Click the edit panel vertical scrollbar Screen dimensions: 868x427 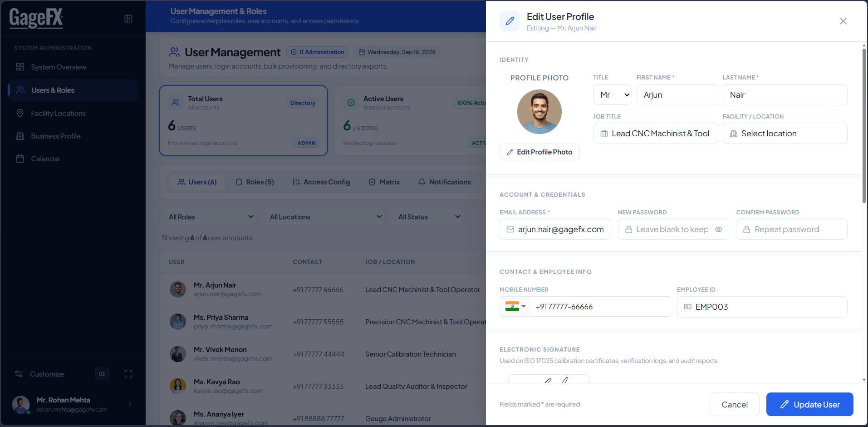click(x=864, y=125)
